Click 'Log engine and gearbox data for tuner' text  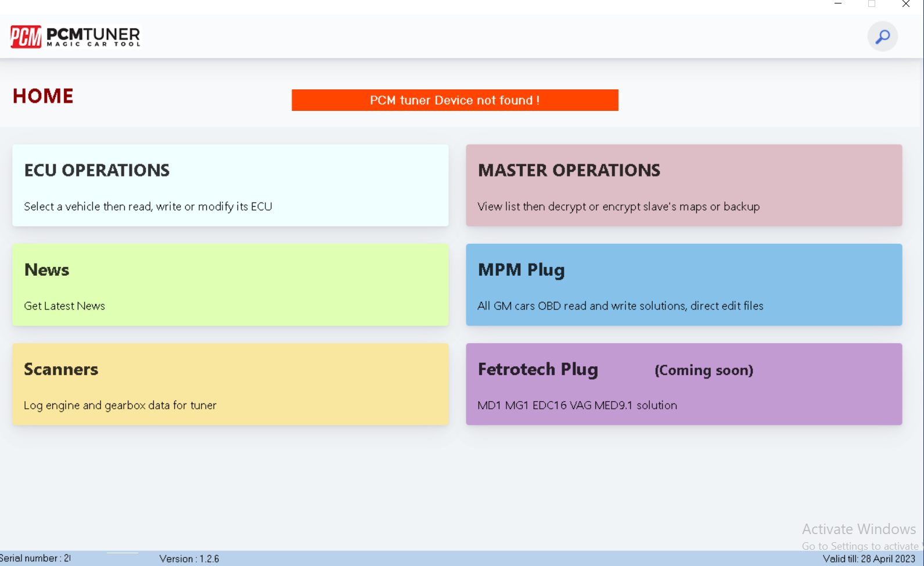(x=120, y=405)
